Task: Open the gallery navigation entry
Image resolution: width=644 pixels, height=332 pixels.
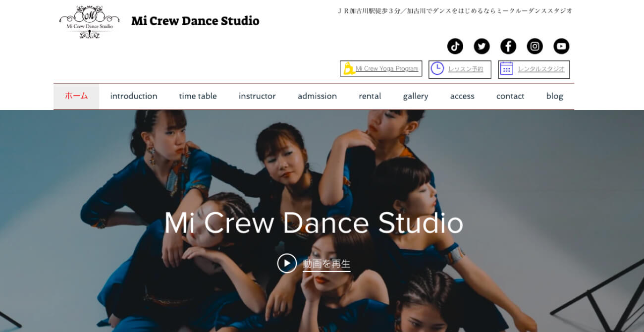Action: pos(415,96)
